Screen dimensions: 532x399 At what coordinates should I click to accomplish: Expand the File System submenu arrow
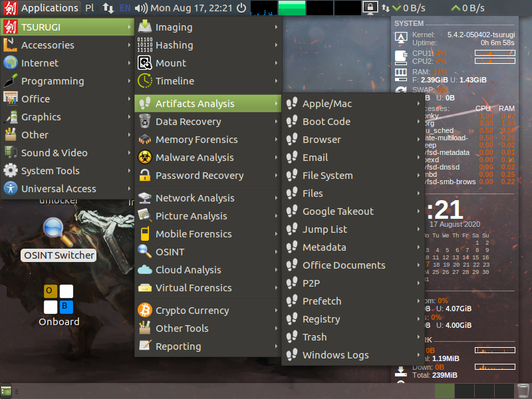coord(419,176)
